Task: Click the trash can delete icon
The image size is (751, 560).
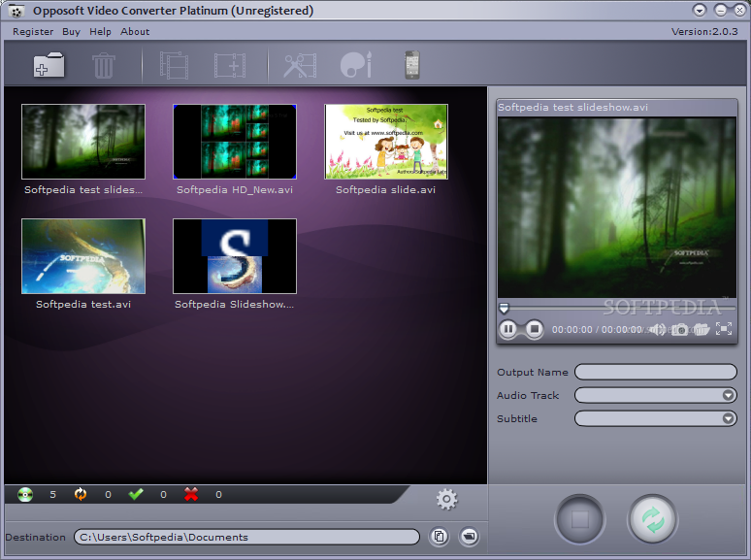Action: 104,66
